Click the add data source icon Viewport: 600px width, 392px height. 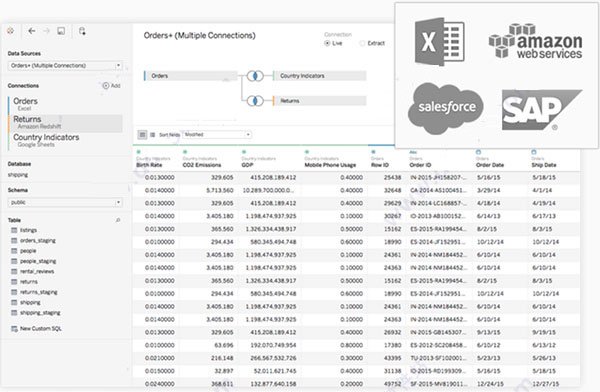82,31
